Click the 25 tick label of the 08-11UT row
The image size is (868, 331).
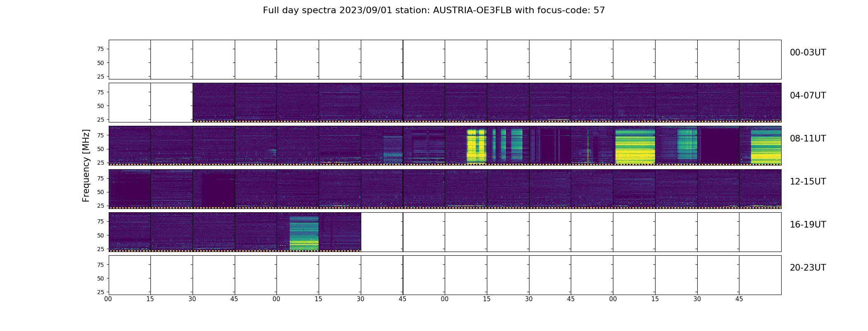pyautogui.click(x=100, y=163)
